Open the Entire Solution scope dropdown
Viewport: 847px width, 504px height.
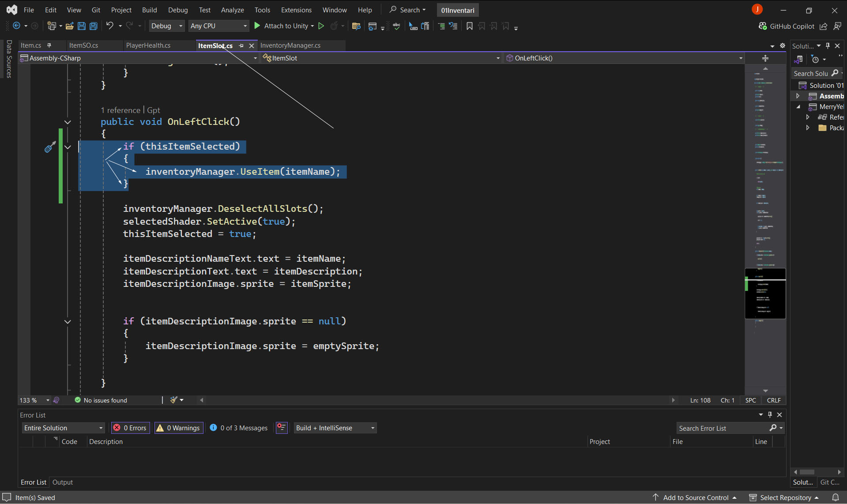tap(63, 428)
